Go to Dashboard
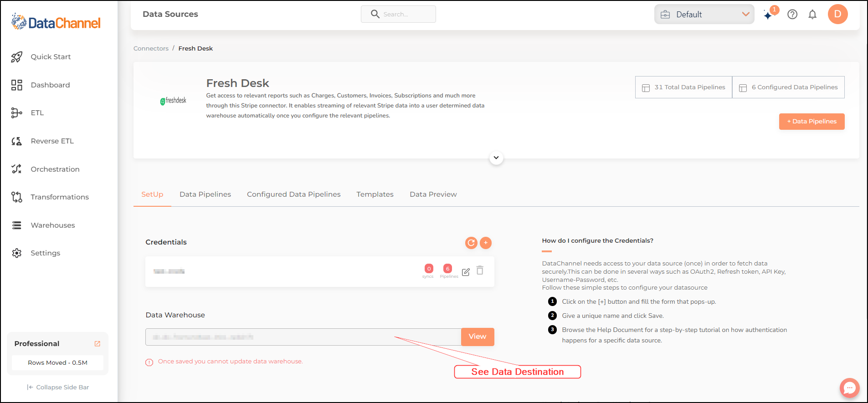The width and height of the screenshot is (868, 403). [50, 85]
